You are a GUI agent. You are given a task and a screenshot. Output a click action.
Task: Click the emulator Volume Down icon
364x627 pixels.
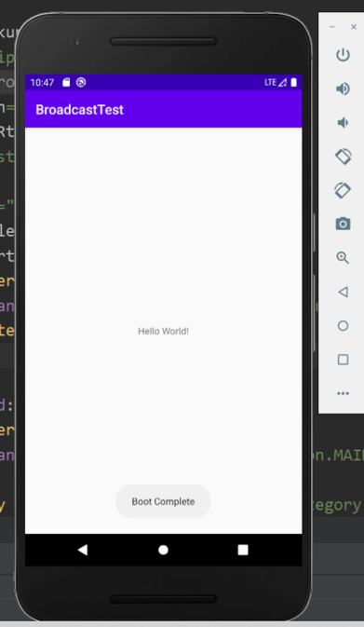pos(343,122)
